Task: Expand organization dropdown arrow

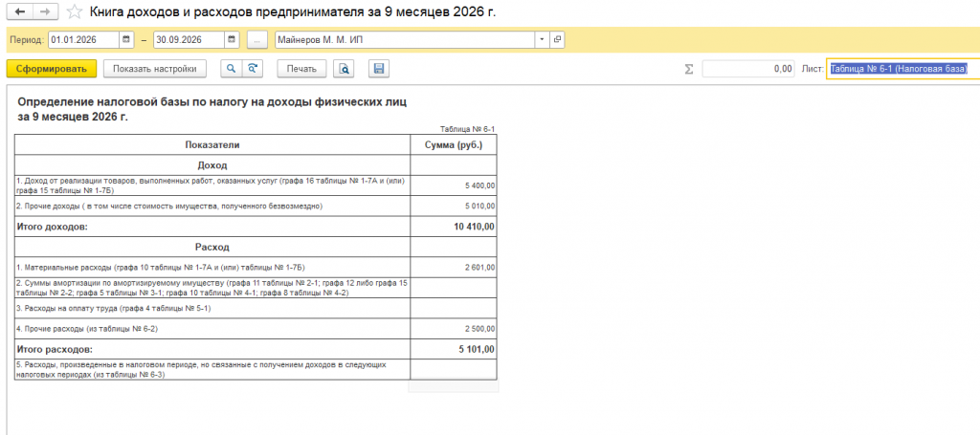Action: pyautogui.click(x=542, y=39)
